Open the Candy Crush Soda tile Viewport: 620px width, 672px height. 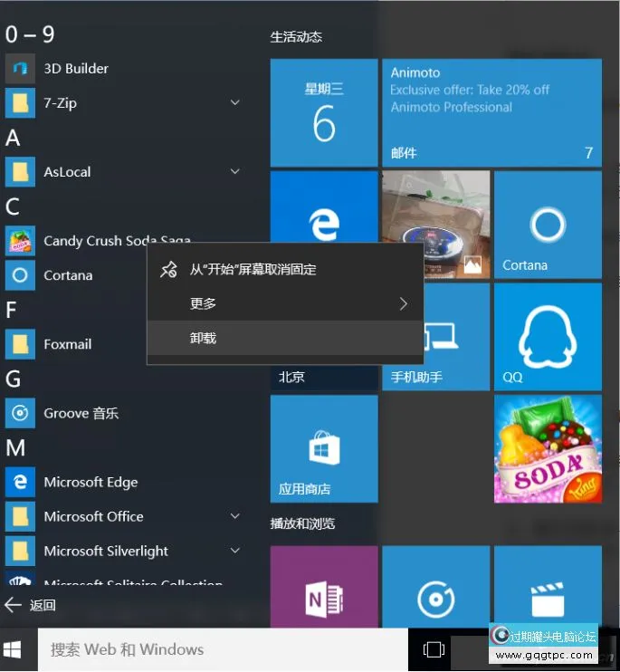(x=548, y=448)
